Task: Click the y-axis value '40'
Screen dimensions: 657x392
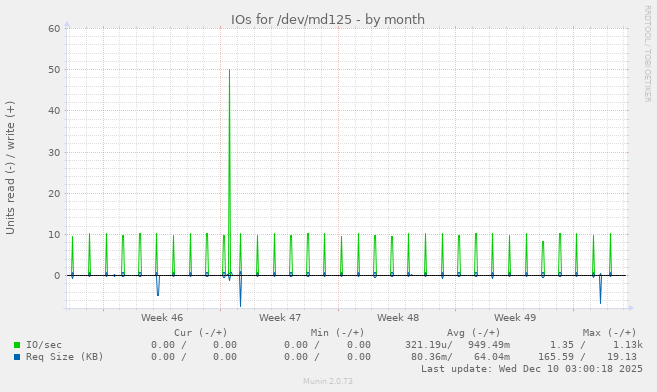Action: click(x=54, y=111)
